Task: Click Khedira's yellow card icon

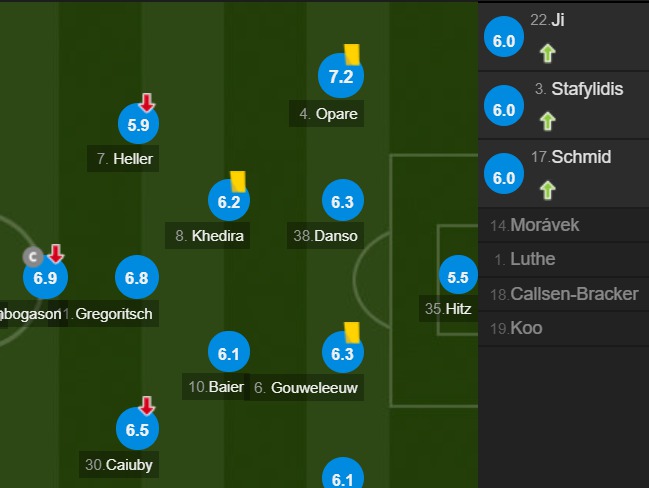Action: pos(238,182)
